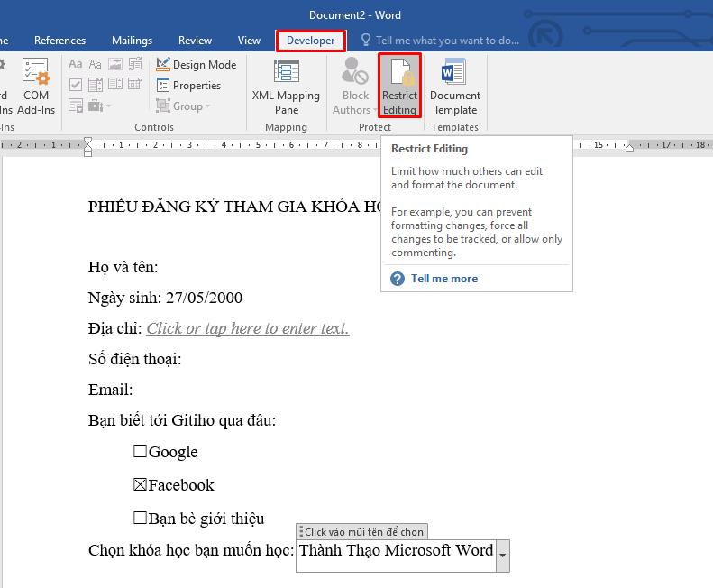Tick the Google checkbox
The image size is (713, 588).
[140, 452]
